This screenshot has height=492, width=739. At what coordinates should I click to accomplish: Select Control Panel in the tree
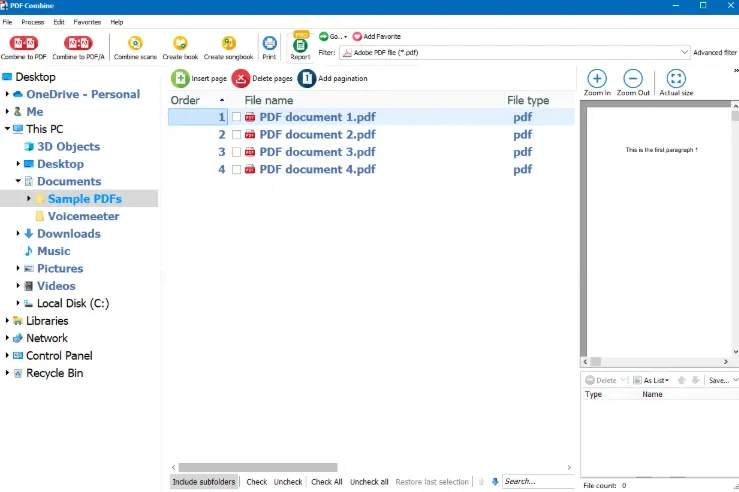point(59,356)
